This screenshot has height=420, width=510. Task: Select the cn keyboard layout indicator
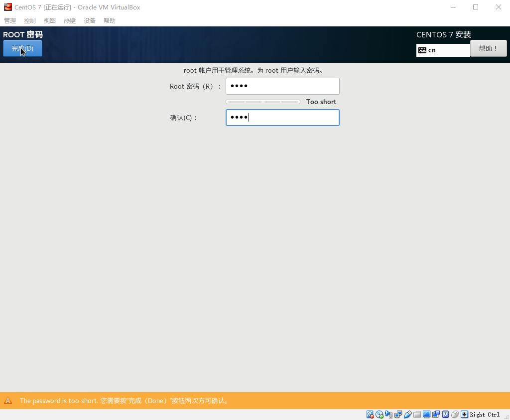click(443, 50)
